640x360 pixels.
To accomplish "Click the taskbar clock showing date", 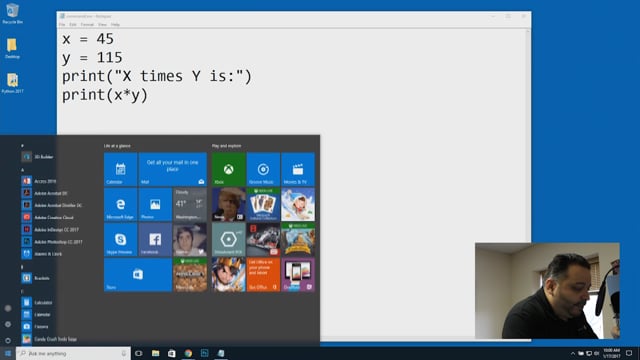I will (x=611, y=353).
